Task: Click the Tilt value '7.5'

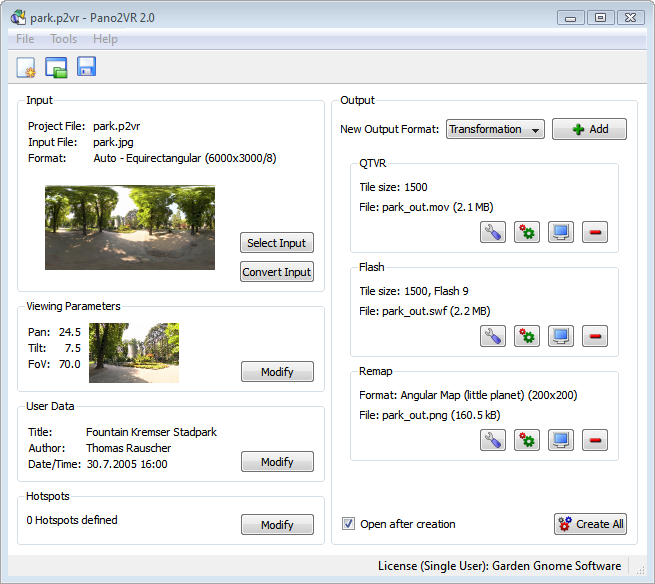Action: 73,348
